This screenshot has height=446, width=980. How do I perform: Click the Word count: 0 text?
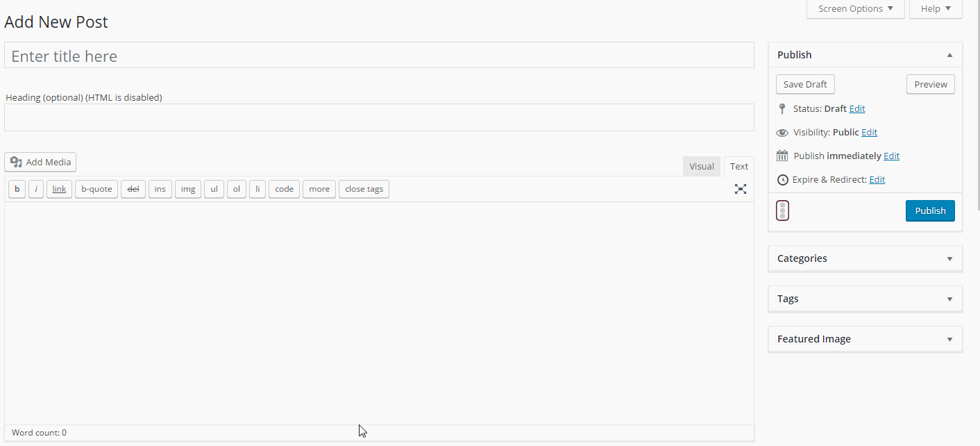[39, 433]
